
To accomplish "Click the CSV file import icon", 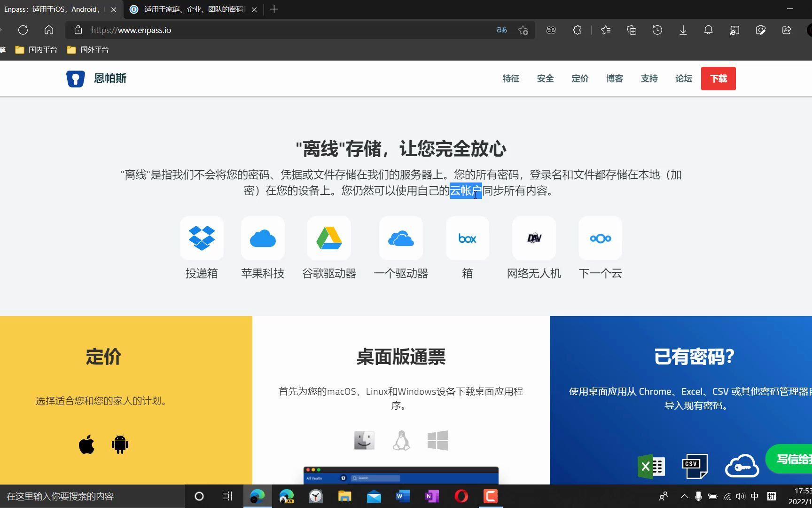I will coord(695,466).
